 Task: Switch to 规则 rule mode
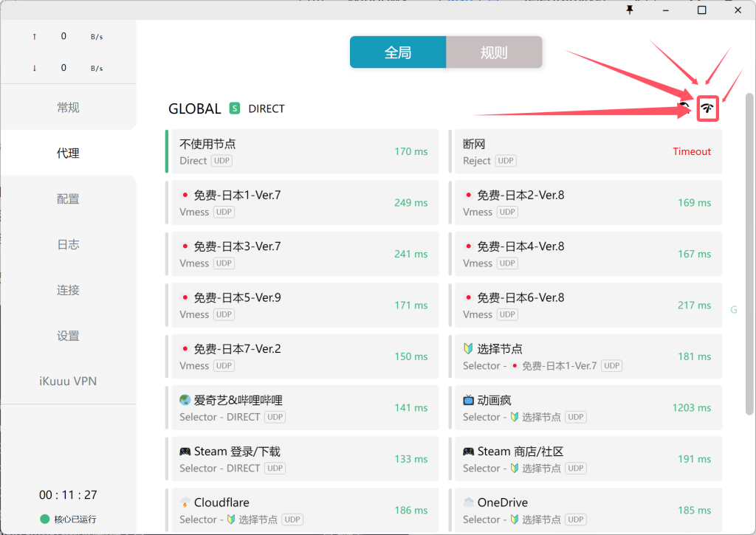pyautogui.click(x=494, y=52)
